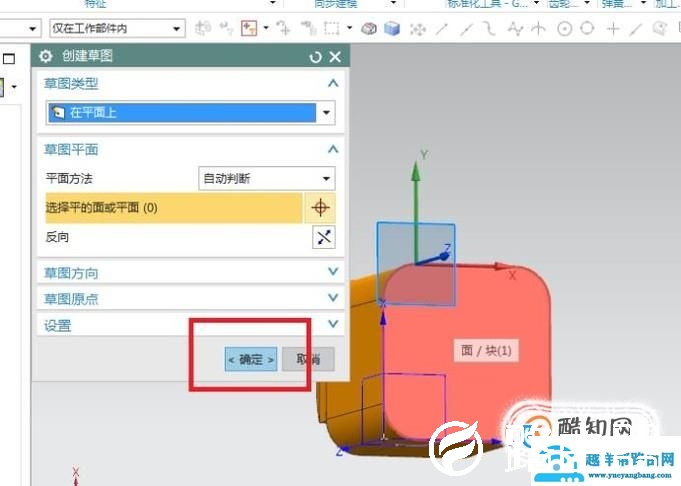Click the 反向 reverse direction icon
This screenshot has width=681, height=486.
click(x=324, y=237)
